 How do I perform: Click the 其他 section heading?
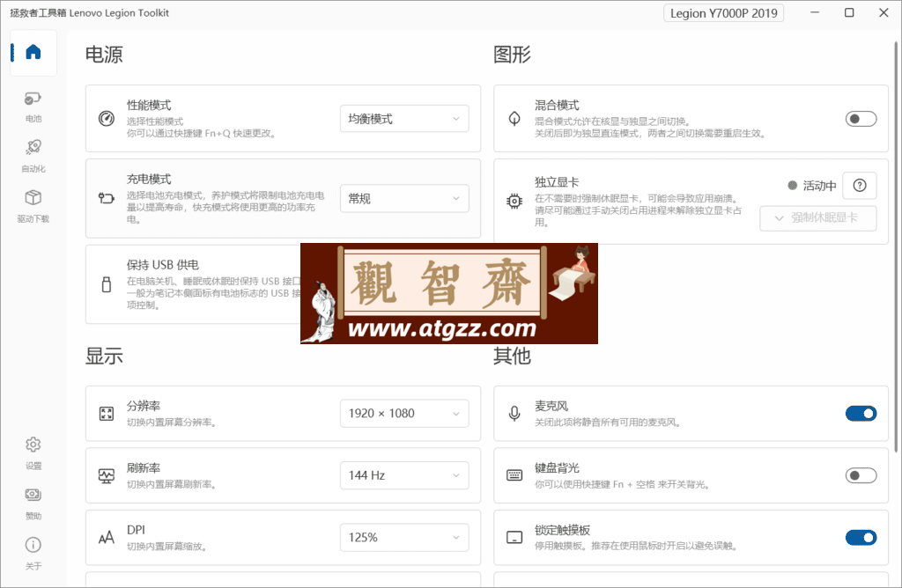pos(512,356)
